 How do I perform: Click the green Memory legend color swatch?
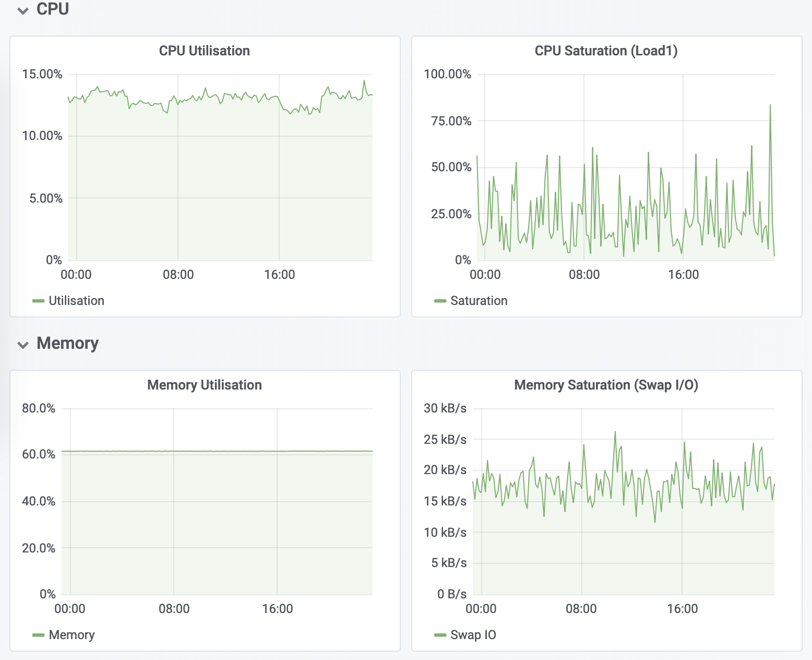click(x=38, y=635)
